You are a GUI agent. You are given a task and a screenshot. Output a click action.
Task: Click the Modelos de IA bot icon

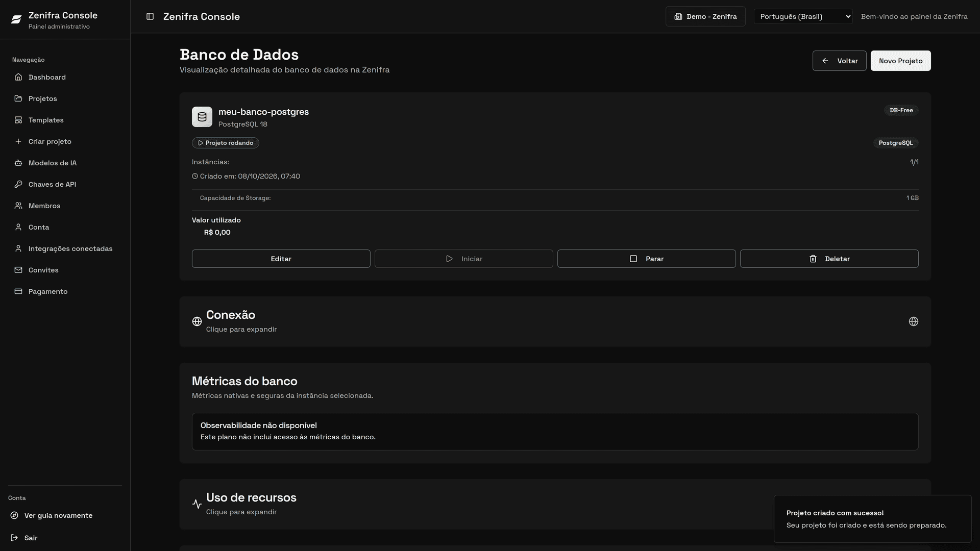coord(18,163)
